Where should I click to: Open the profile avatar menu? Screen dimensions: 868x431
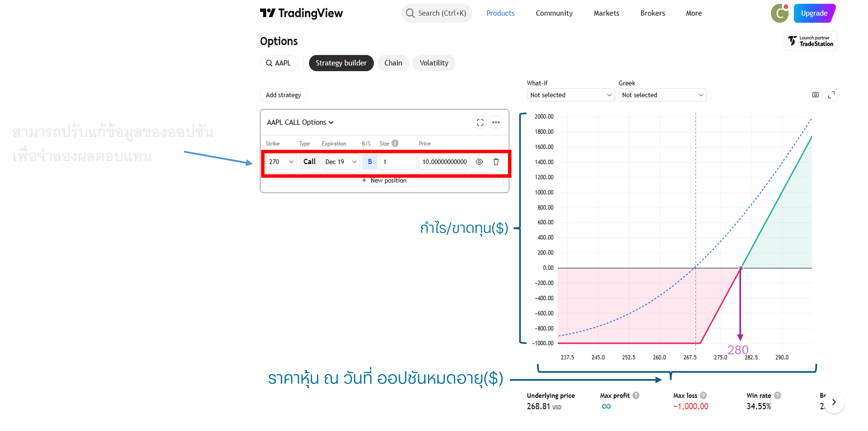779,13
